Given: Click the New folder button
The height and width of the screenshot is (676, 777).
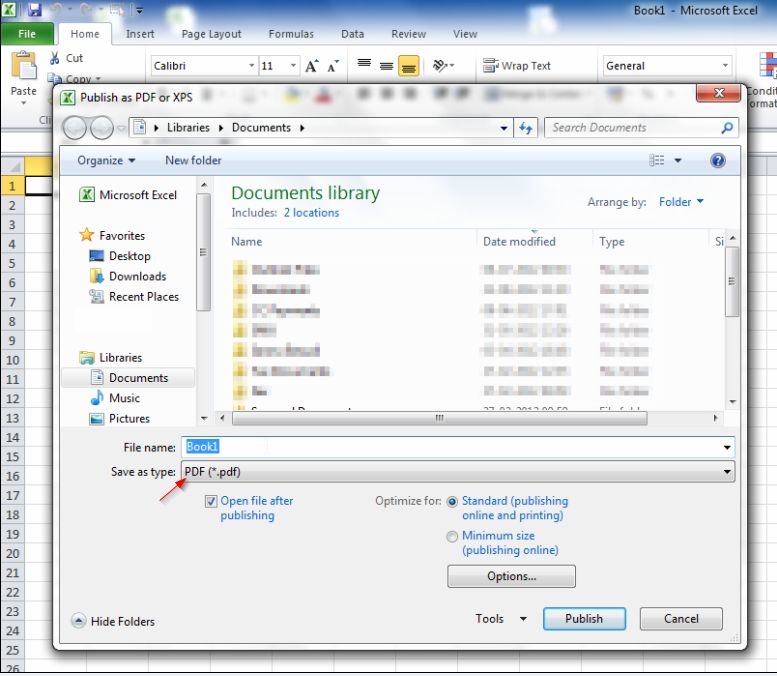Looking at the screenshot, I should click(193, 161).
